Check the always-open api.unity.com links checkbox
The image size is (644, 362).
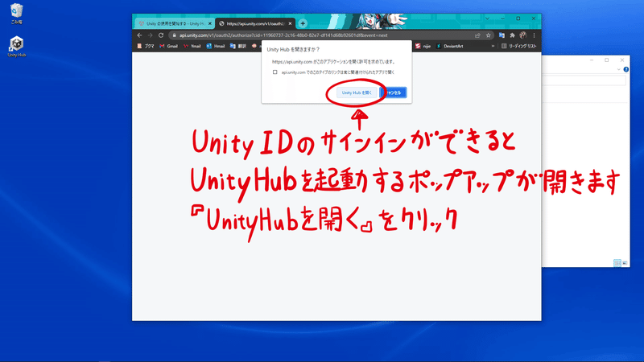click(x=275, y=72)
